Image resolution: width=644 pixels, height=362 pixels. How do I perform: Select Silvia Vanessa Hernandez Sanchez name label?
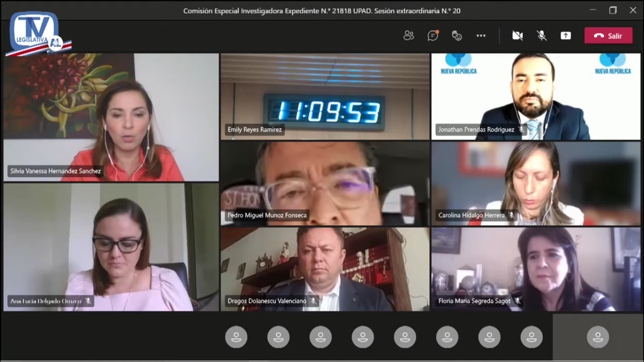[56, 171]
